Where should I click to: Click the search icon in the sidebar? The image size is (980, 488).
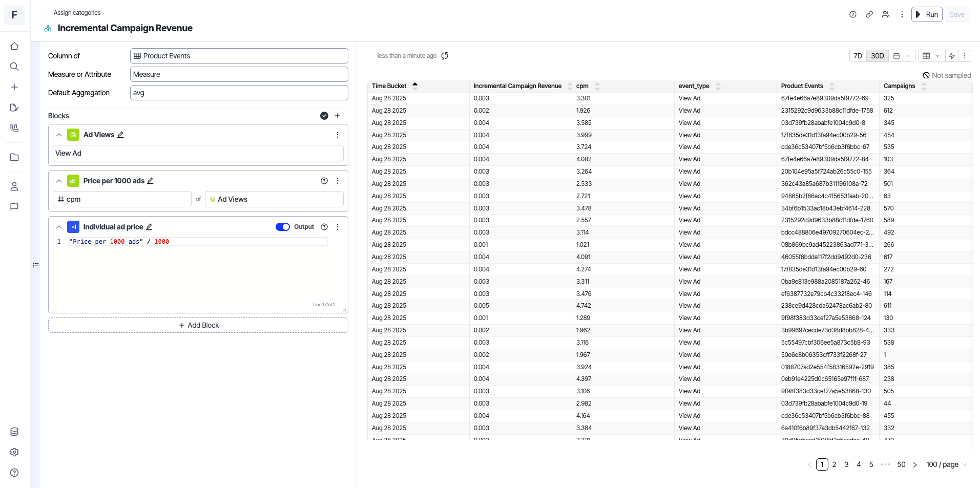pos(14,67)
